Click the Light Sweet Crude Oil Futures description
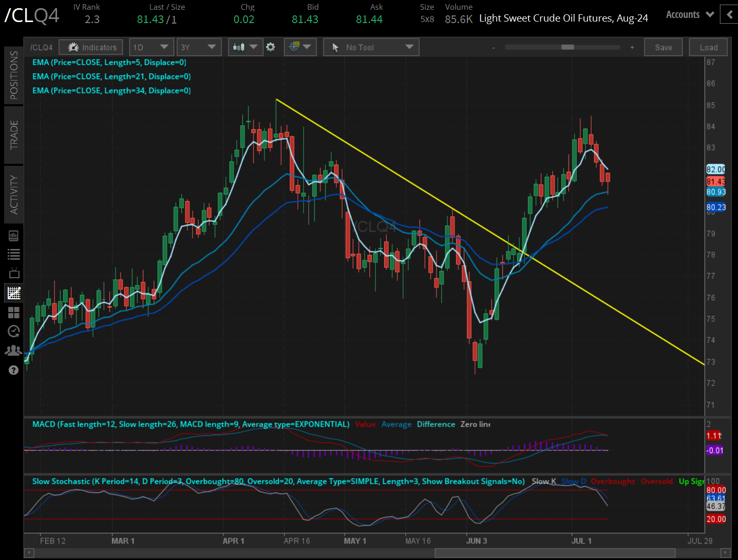Screen dimensions: 738x560 coord(563,18)
